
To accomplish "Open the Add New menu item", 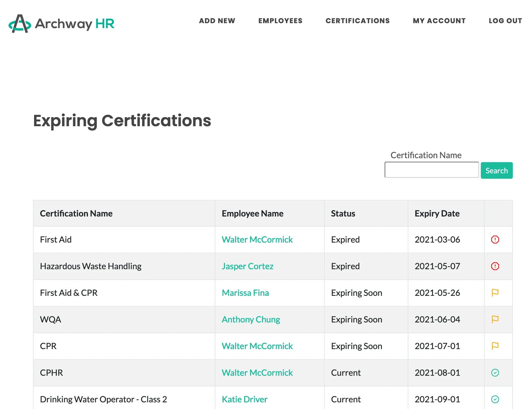I will pos(217,21).
